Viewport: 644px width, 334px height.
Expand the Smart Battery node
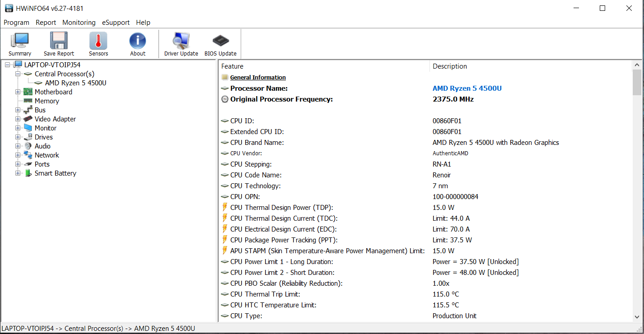tap(18, 173)
